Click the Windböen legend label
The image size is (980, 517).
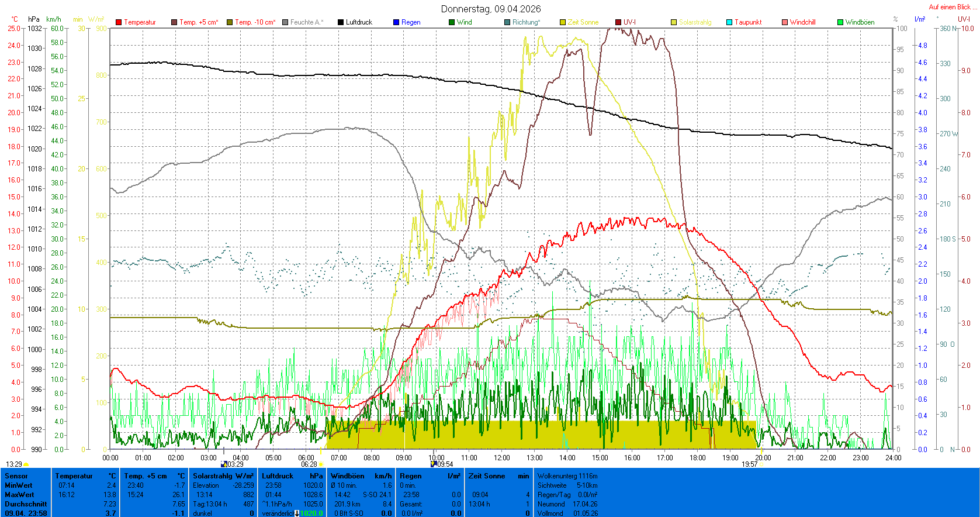860,22
